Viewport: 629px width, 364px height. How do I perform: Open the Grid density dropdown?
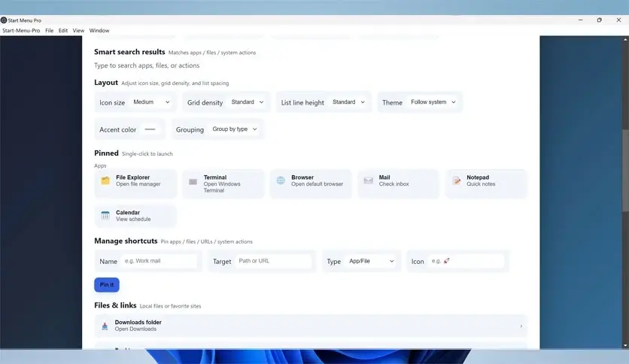click(x=248, y=102)
